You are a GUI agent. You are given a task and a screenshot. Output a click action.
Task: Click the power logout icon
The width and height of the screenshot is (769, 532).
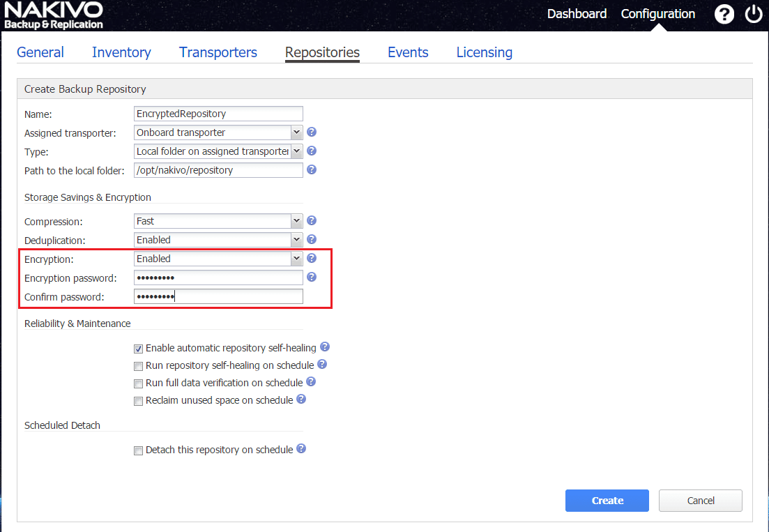754,14
